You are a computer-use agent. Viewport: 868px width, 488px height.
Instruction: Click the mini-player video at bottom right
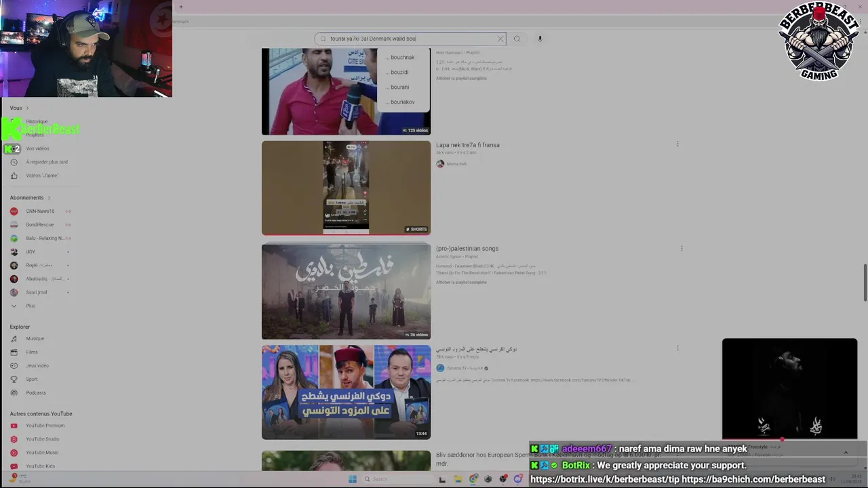[789, 389]
